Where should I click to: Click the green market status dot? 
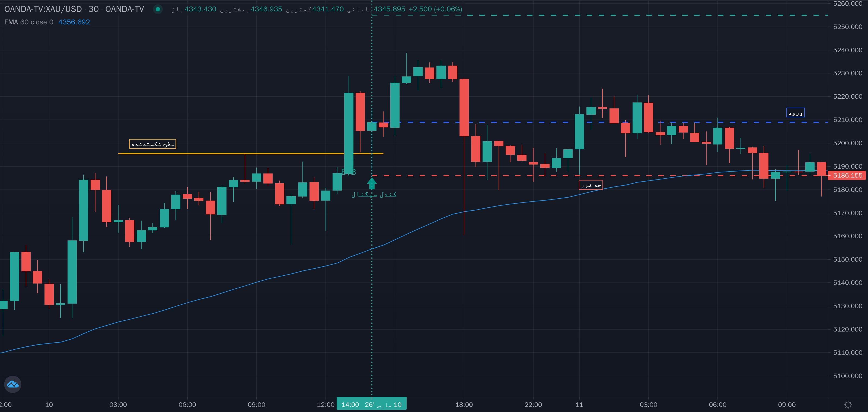158,9
